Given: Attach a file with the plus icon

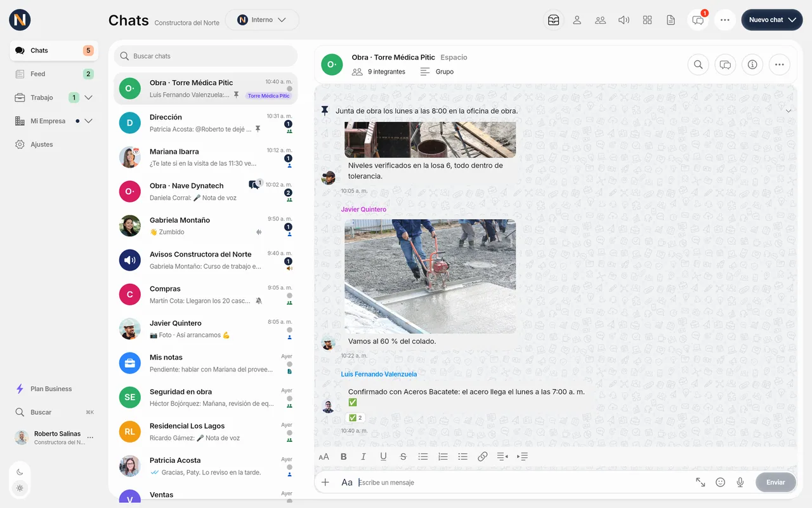Looking at the screenshot, I should (x=325, y=483).
